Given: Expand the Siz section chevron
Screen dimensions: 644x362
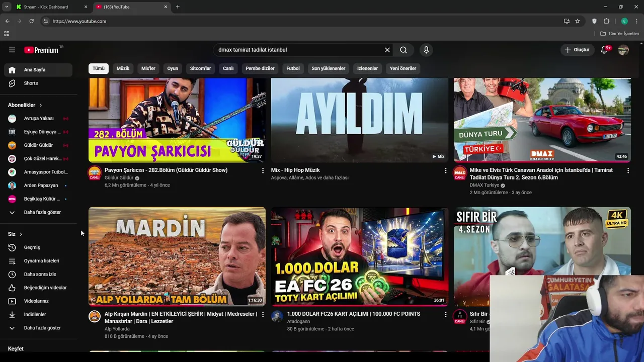Looking at the screenshot, I should (x=21, y=234).
